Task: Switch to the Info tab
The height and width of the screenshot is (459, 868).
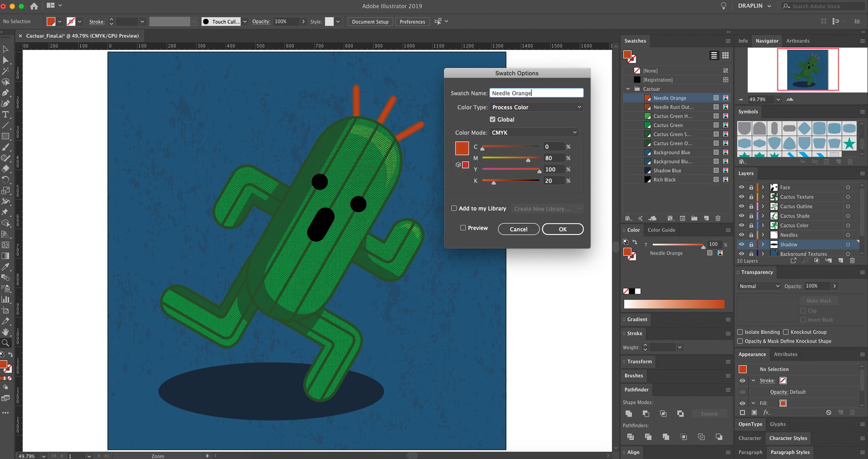Action: click(743, 41)
